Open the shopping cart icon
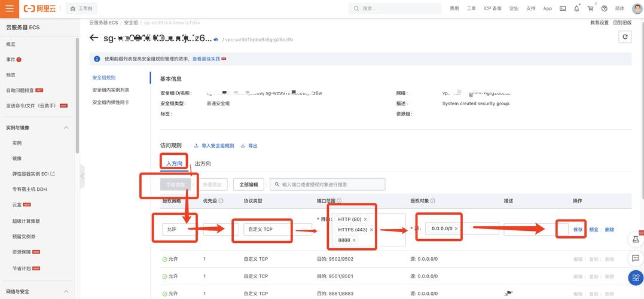 pos(591,8)
